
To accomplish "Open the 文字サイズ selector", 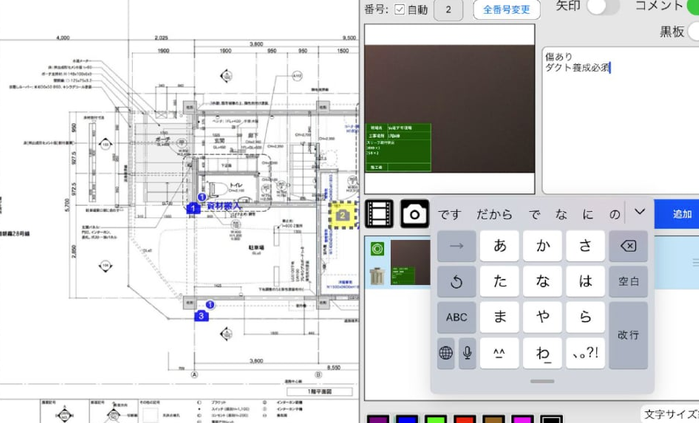I will [x=671, y=414].
